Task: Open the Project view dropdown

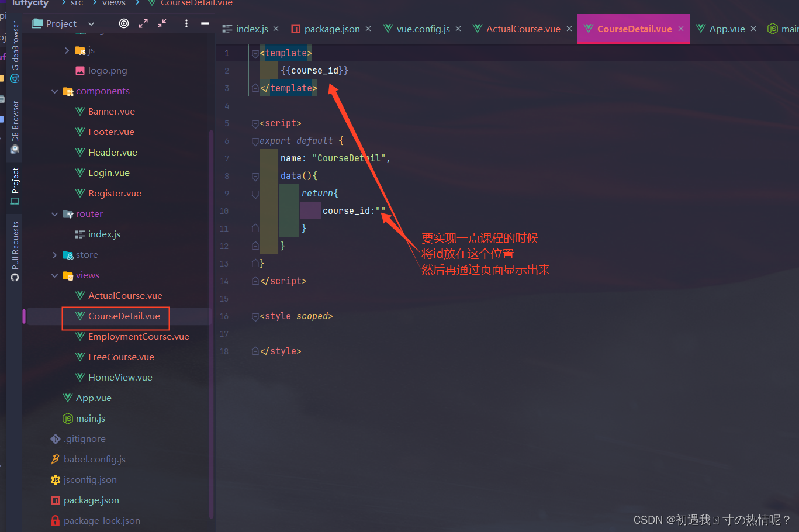Action: click(x=63, y=23)
